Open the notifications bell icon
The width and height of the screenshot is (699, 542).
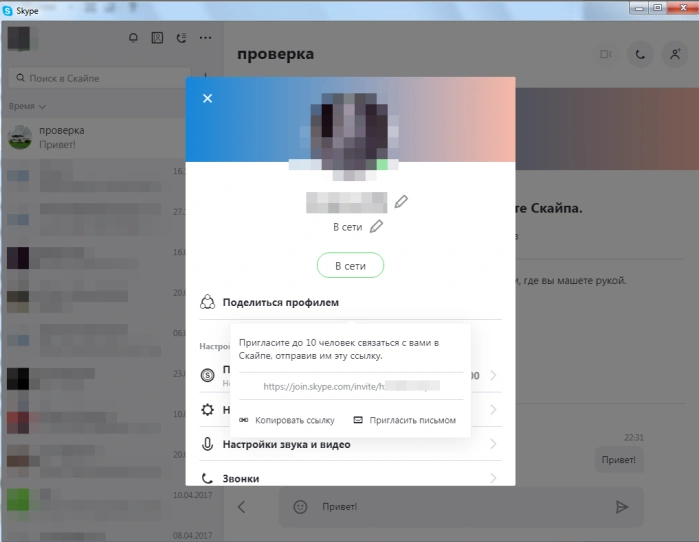pyautogui.click(x=133, y=38)
